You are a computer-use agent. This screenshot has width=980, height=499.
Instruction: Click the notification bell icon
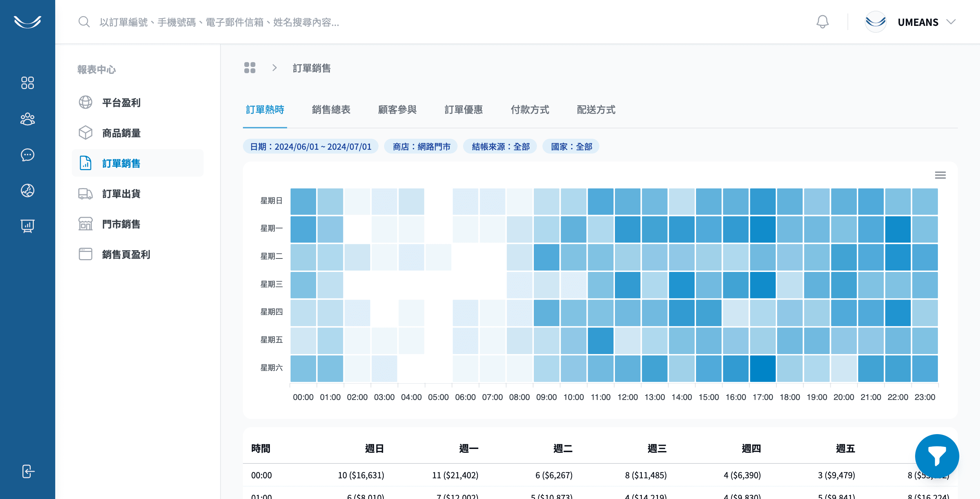pyautogui.click(x=822, y=22)
